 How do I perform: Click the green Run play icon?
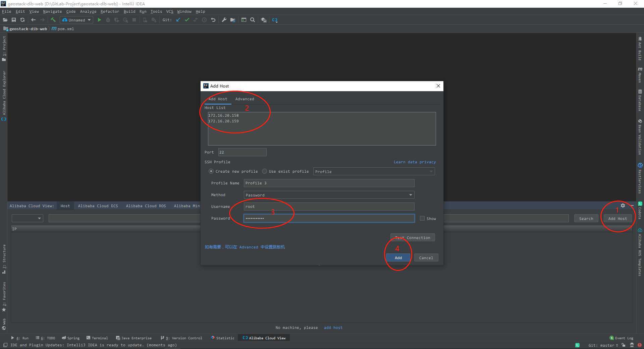point(99,20)
